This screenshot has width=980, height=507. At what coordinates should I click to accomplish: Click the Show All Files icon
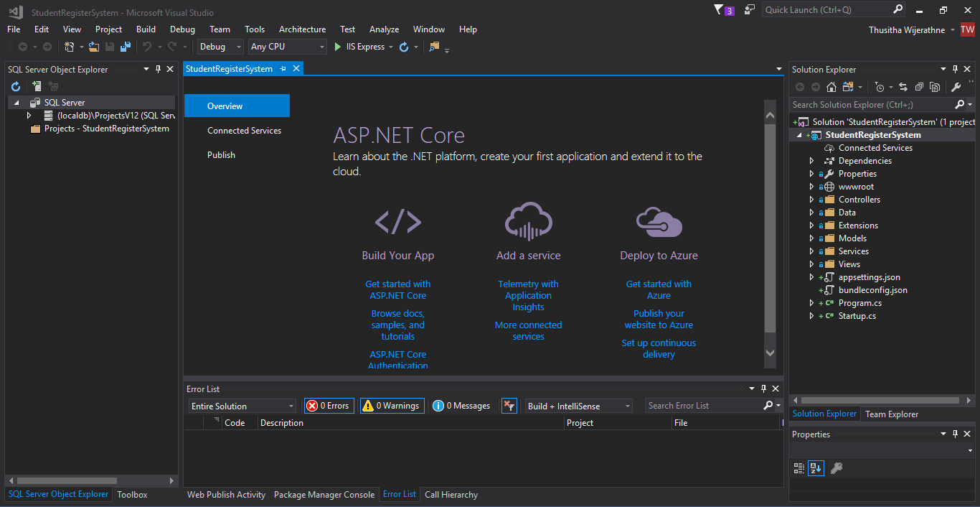click(935, 87)
